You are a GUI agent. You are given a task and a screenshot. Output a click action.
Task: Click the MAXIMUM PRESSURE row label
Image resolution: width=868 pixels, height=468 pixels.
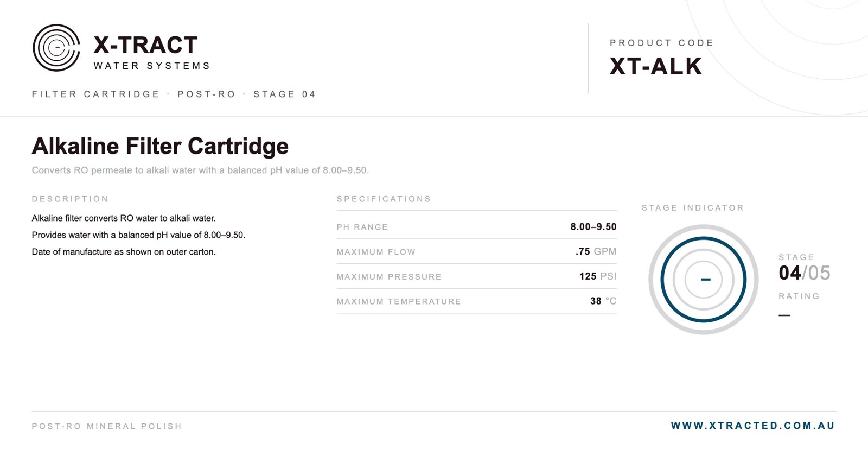[389, 277]
